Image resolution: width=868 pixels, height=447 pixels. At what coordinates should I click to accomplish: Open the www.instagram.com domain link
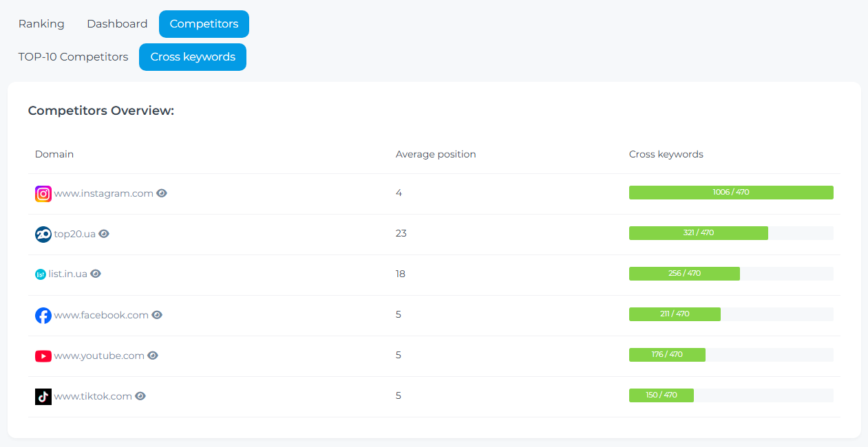point(103,193)
